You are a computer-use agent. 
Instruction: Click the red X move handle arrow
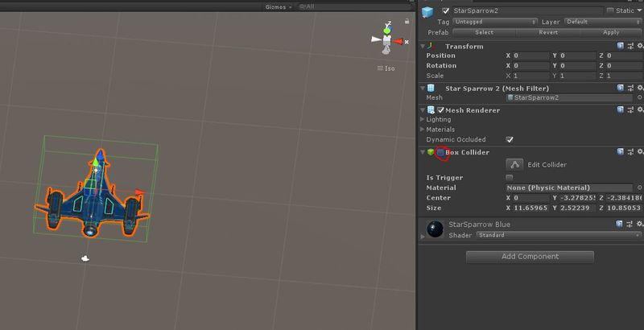click(x=140, y=192)
